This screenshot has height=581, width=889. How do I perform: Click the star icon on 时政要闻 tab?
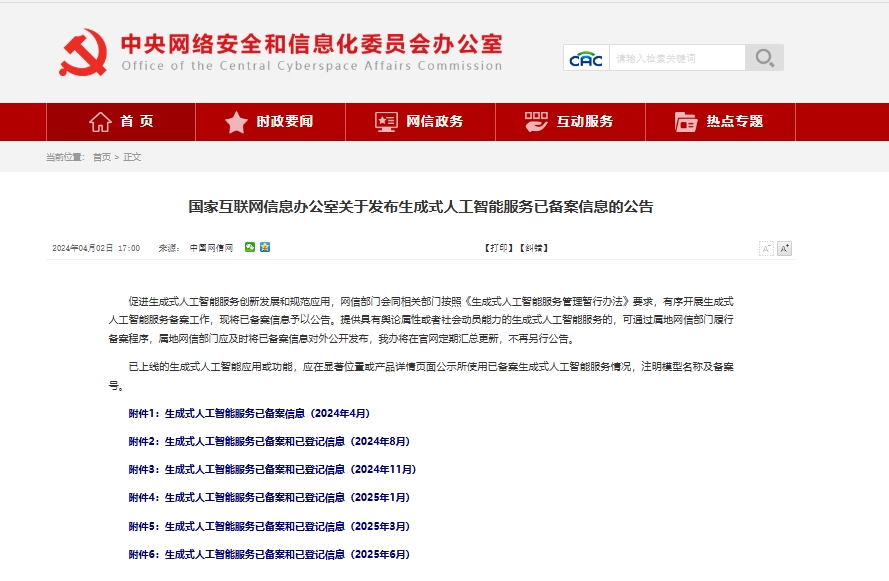click(x=236, y=122)
